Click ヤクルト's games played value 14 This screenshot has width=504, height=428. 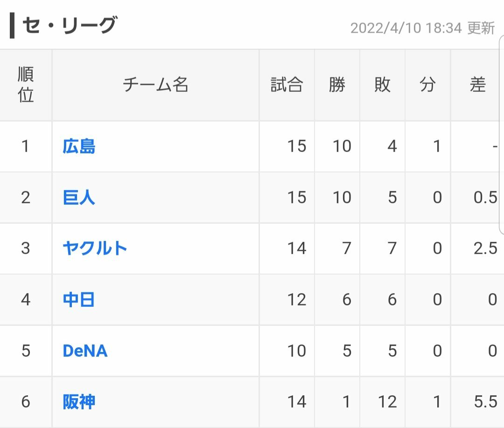(297, 249)
